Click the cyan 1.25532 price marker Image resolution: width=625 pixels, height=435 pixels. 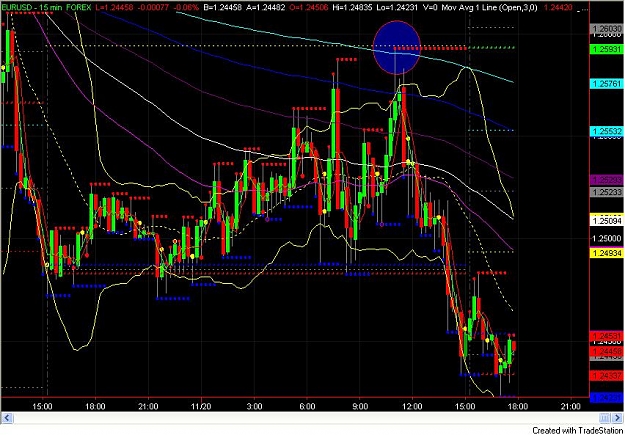tap(605, 131)
